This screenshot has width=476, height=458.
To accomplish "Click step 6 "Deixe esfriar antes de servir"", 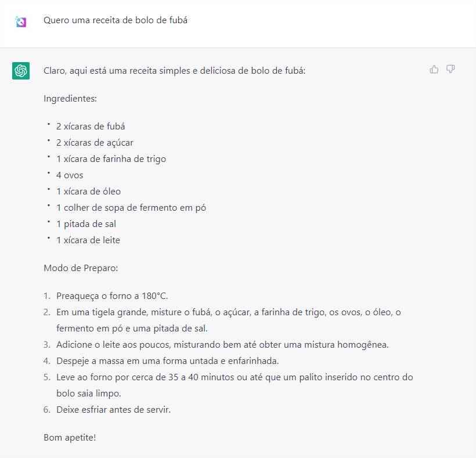I will pyautogui.click(x=114, y=410).
